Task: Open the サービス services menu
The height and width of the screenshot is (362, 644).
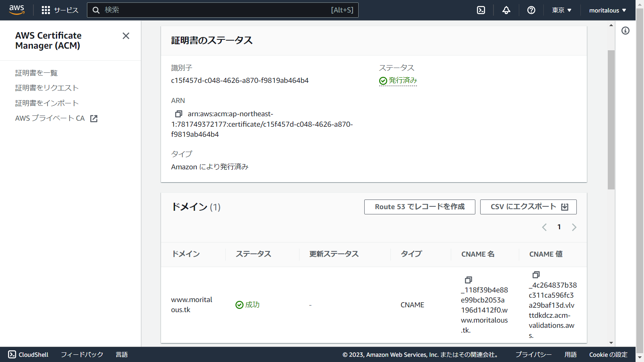Action: (x=60, y=10)
